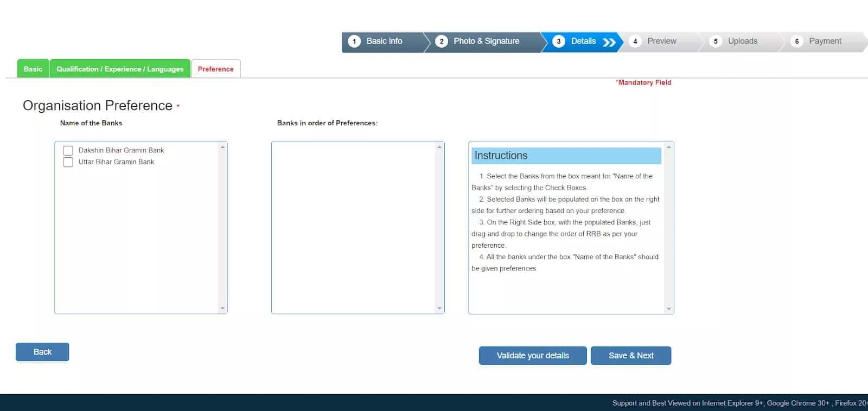This screenshot has height=411, width=868.
Task: Click Validate your details button
Action: coord(533,356)
